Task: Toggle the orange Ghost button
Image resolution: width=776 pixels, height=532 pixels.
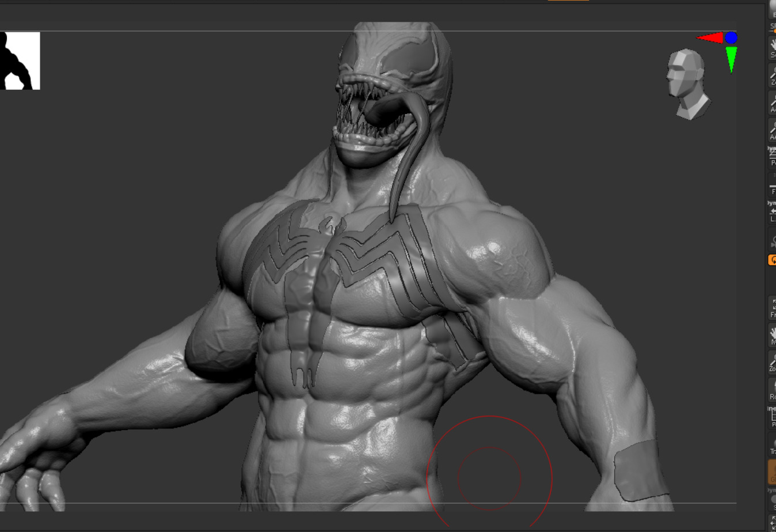Action: click(x=773, y=472)
